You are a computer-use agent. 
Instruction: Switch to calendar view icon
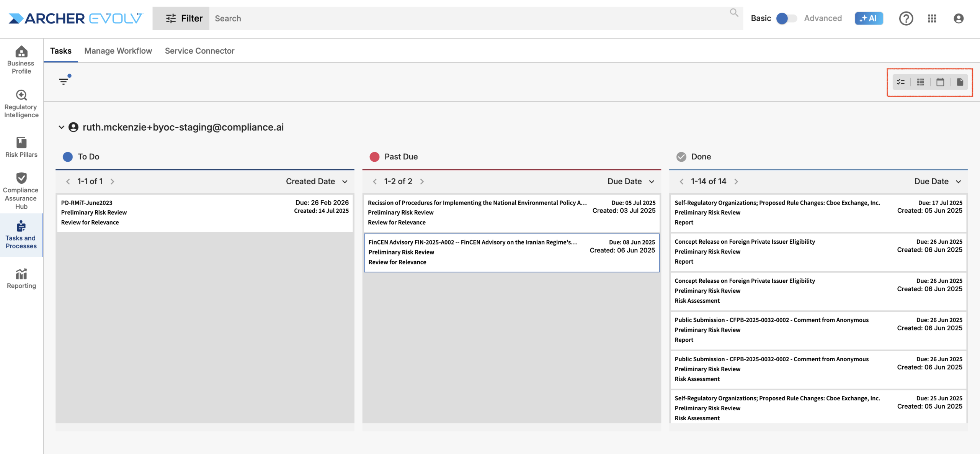tap(940, 82)
